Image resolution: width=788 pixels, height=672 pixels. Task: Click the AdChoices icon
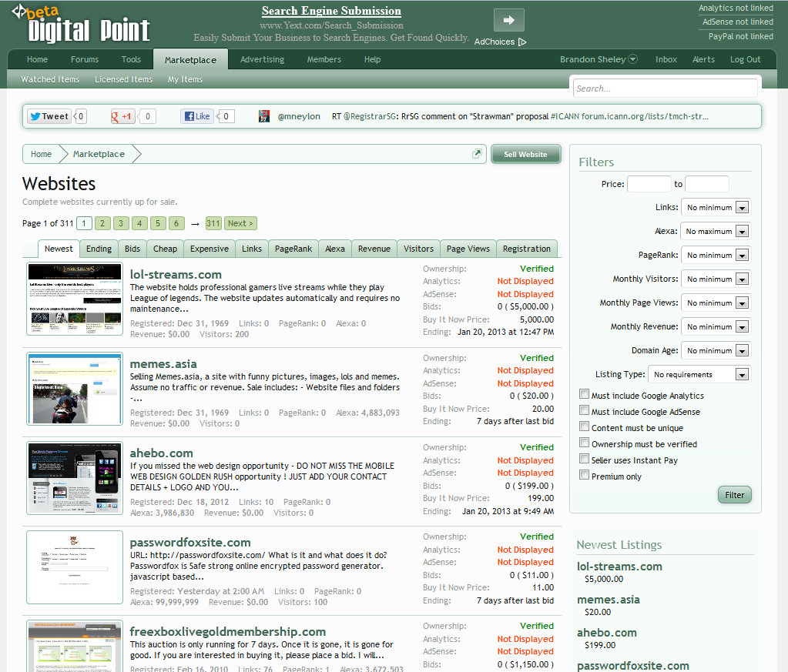(x=522, y=42)
